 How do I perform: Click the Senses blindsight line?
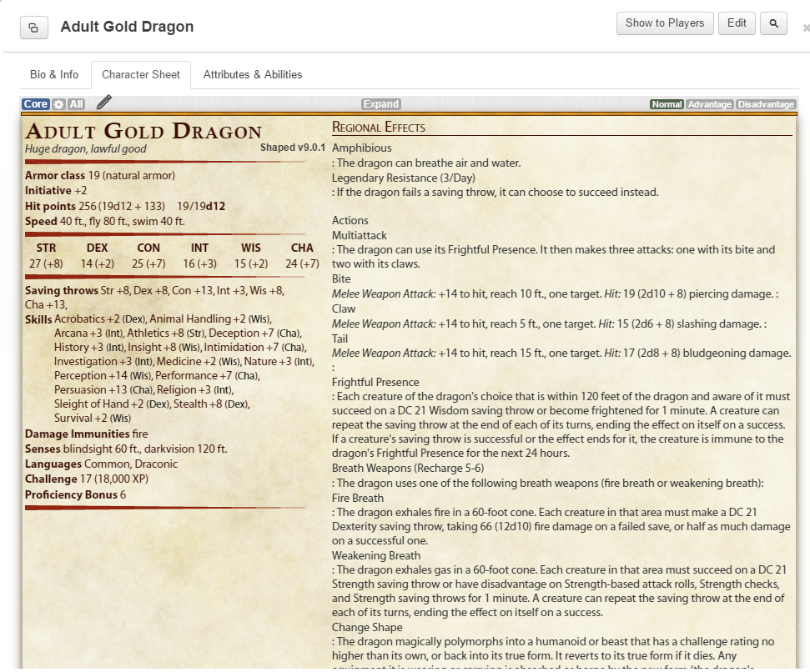pos(126,449)
